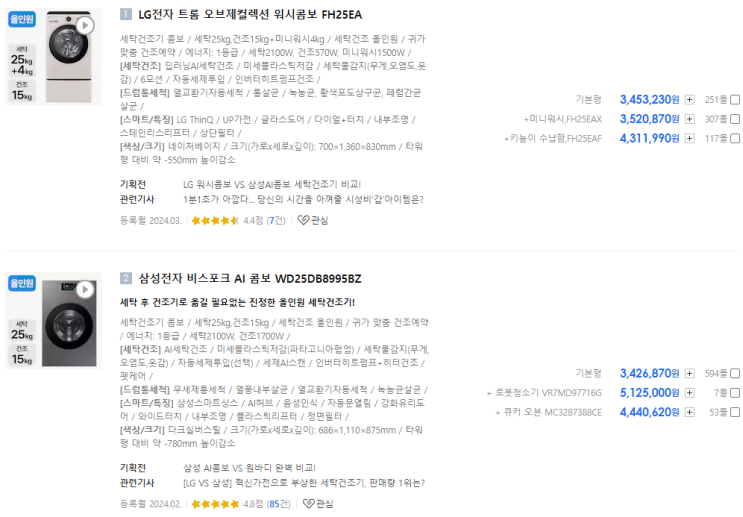Click the plus icon beside Samsung 3,426,870원 price

689,373
